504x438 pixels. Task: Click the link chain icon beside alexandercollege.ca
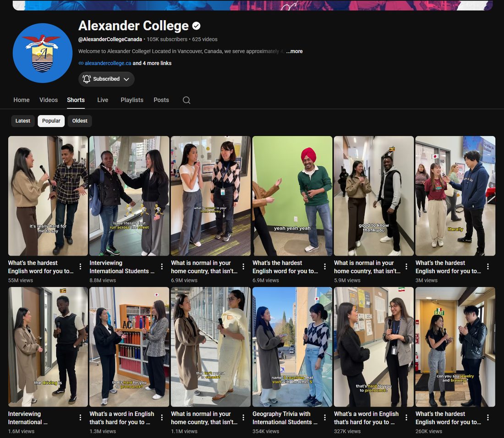coord(81,63)
